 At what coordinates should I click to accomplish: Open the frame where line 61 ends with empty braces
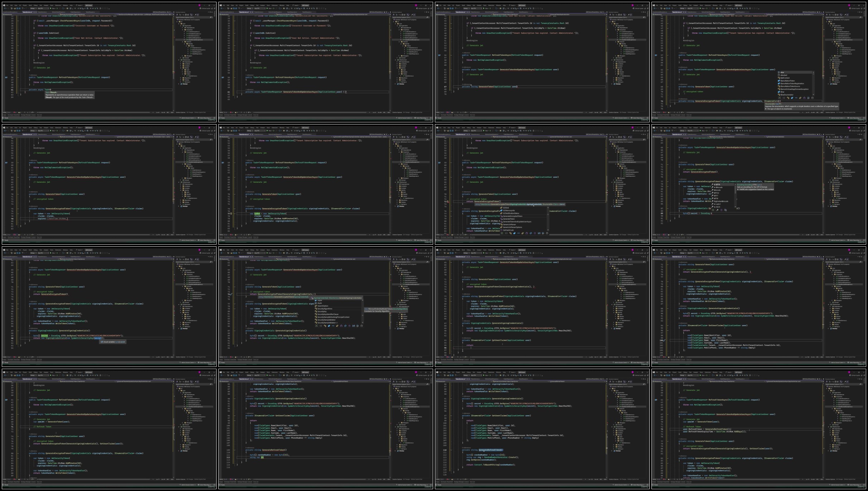pyautogui.click(x=326, y=62)
